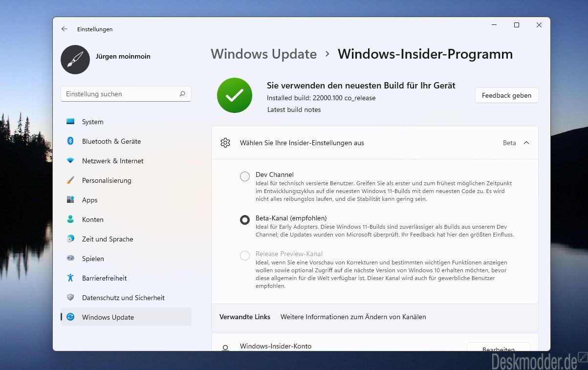Click the Zeit und Sprache globe icon

click(x=70, y=239)
